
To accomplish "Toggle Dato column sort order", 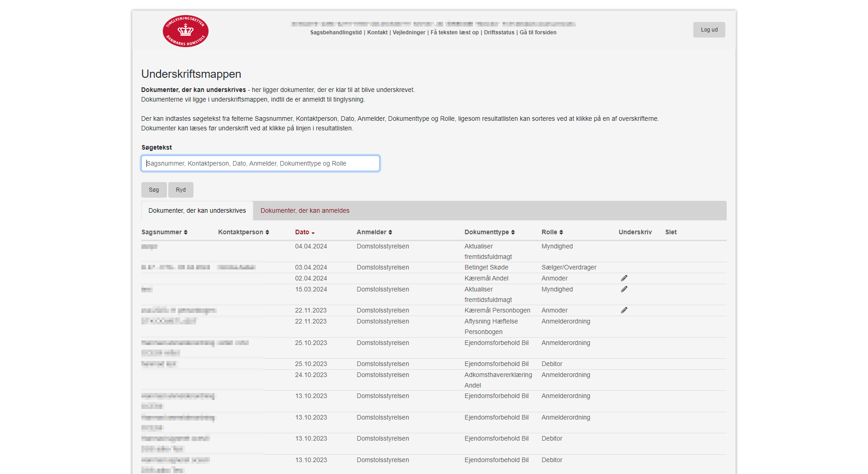I will tap(305, 232).
